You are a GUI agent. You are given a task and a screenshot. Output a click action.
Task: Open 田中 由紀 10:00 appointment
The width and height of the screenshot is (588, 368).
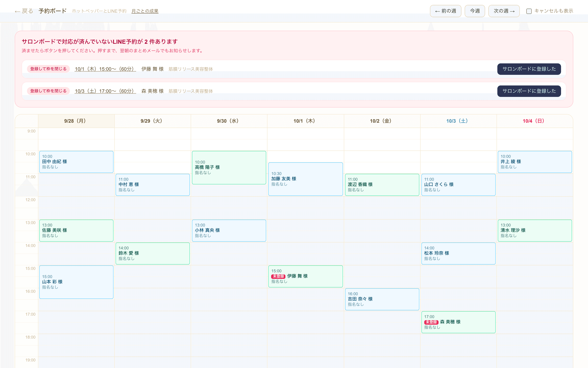pos(76,162)
